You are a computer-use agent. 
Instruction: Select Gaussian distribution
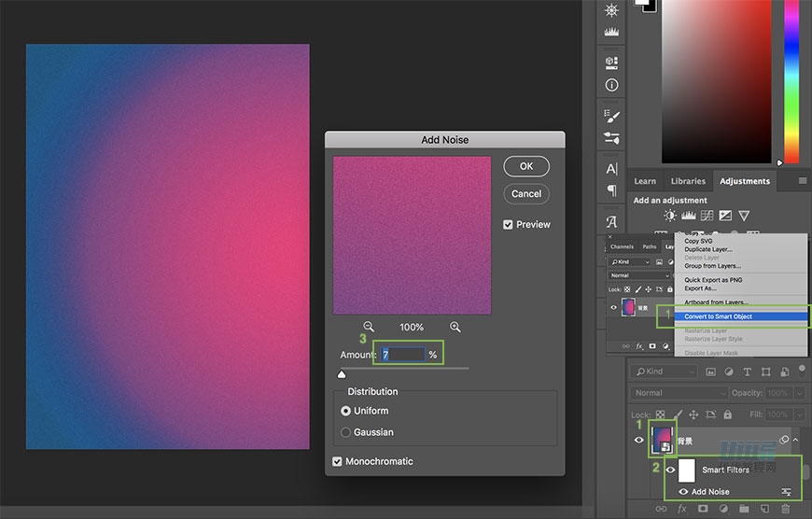346,432
